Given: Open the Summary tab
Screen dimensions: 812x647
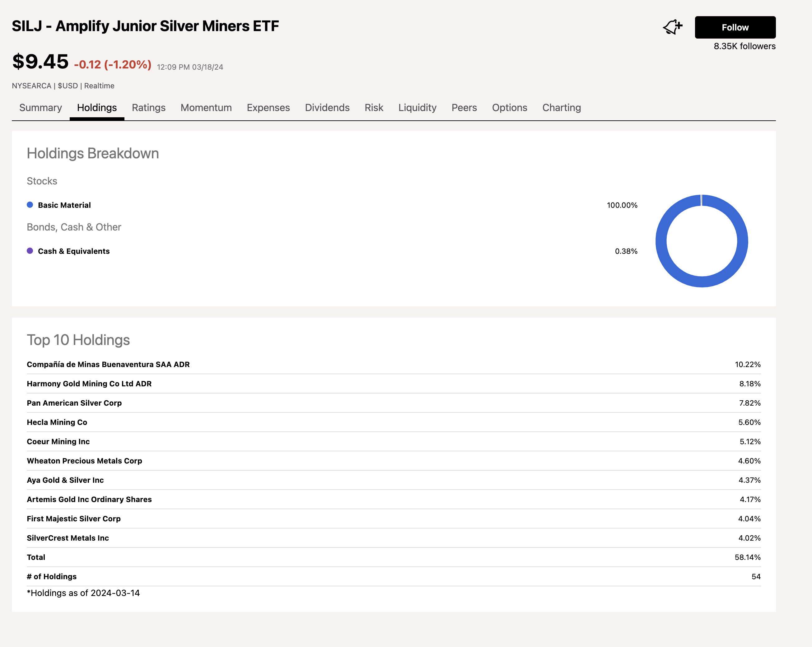Looking at the screenshot, I should 40,108.
